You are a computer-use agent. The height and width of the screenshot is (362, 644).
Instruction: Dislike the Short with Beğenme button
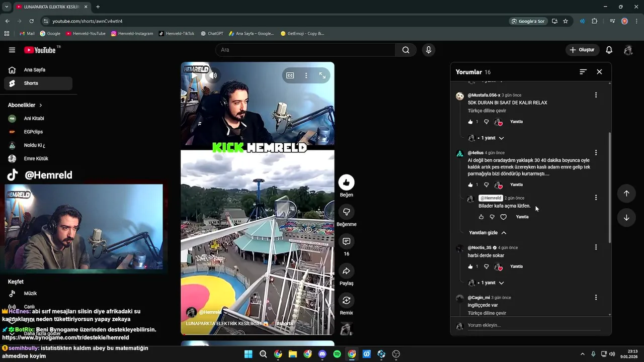click(346, 212)
